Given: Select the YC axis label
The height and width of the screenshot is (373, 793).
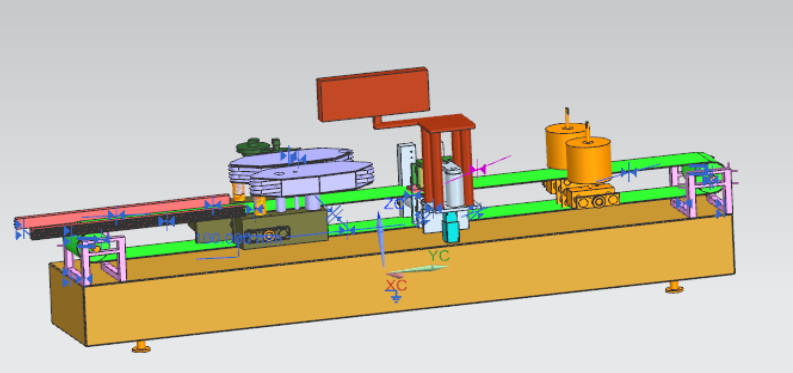Looking at the screenshot, I should [x=438, y=256].
